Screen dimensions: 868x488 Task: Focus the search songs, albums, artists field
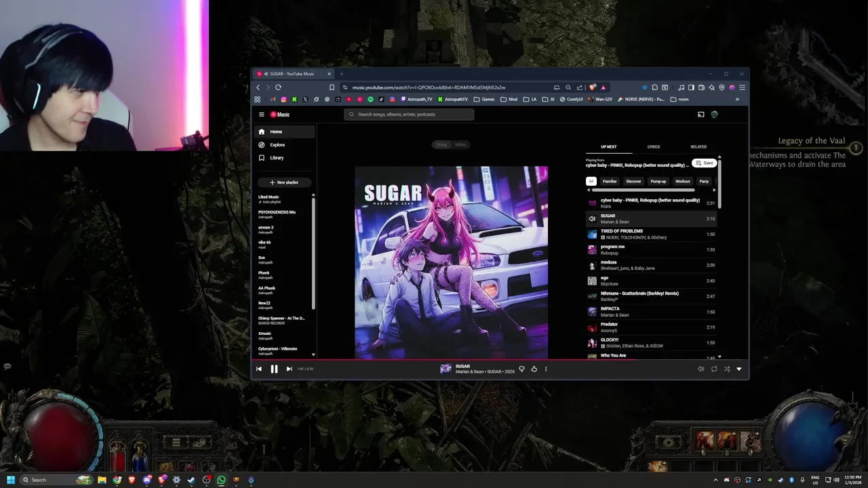click(409, 115)
